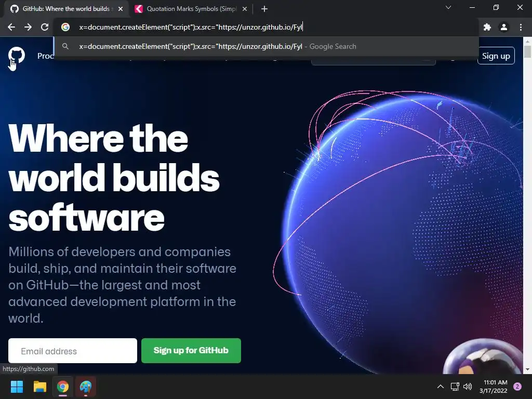This screenshot has height=399, width=532.
Task: Open a new tab with plus button
Action: tap(264, 9)
